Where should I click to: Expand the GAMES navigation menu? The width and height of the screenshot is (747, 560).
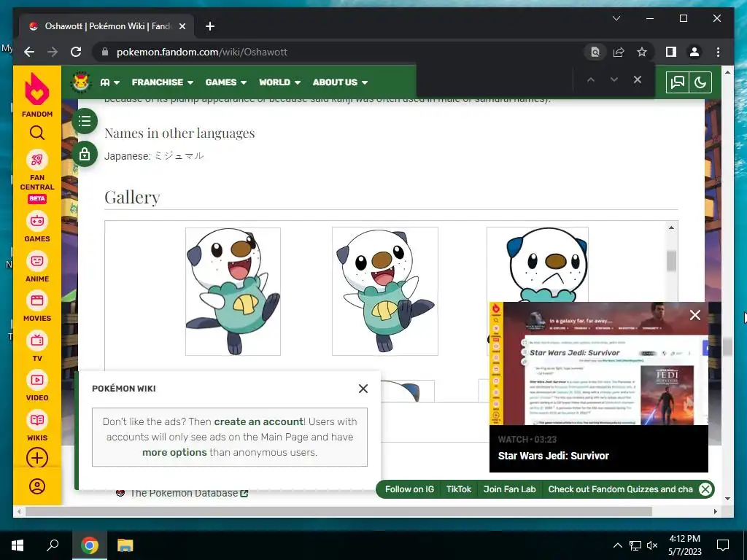click(226, 82)
